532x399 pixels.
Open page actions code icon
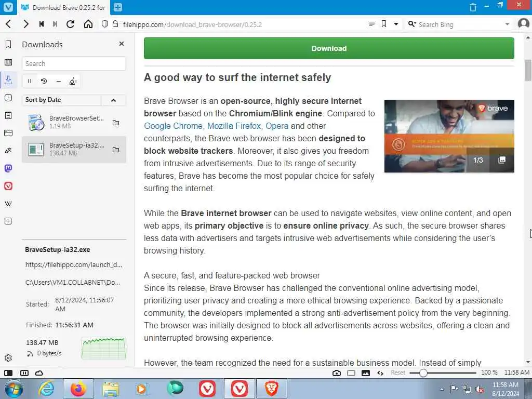(x=380, y=373)
